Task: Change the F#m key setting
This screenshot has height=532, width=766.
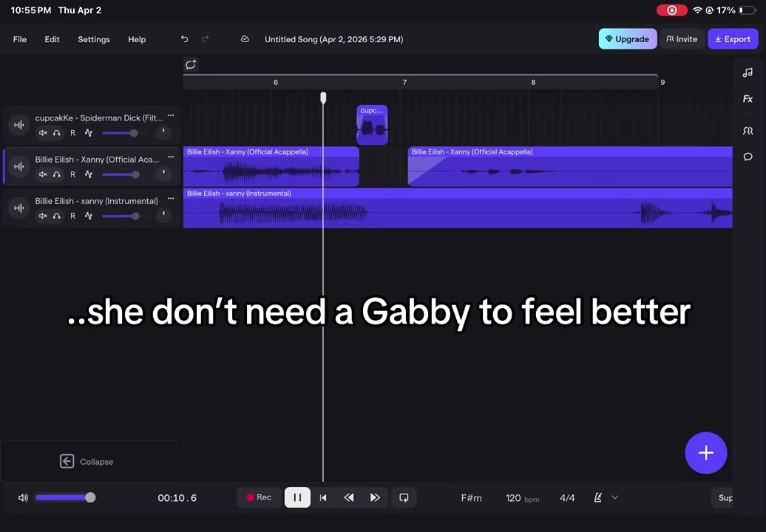Action: [472, 498]
